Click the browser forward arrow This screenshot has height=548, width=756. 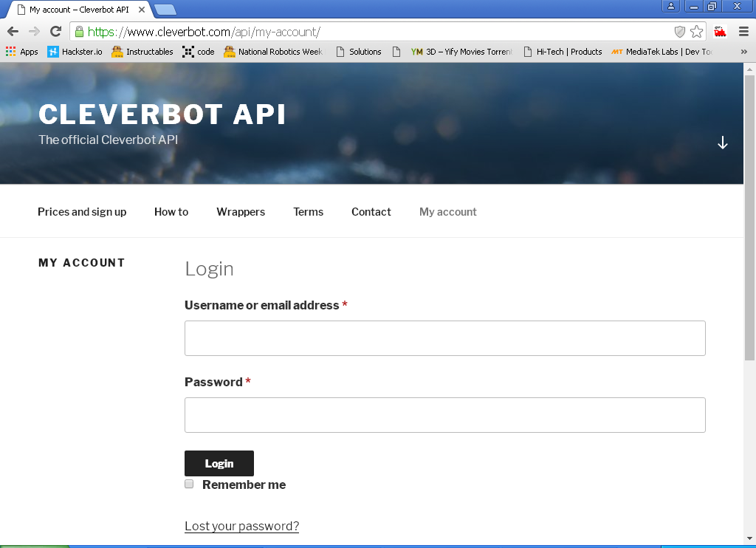tap(34, 32)
